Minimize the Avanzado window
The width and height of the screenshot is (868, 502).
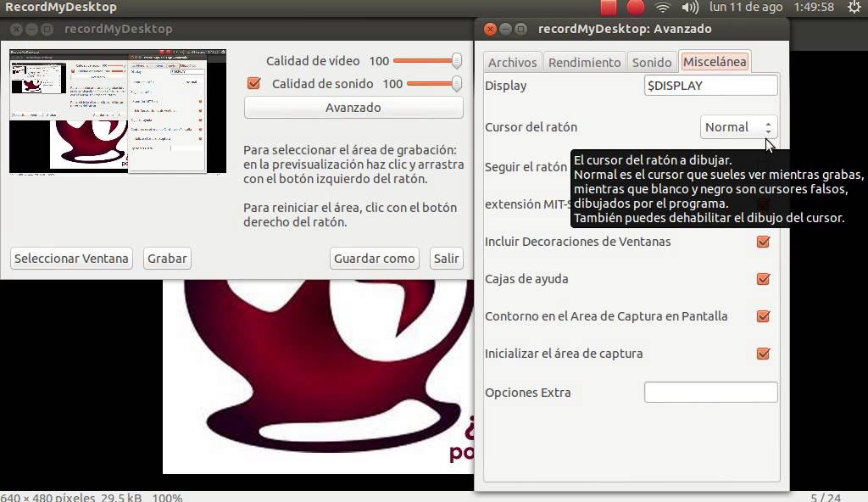click(x=505, y=29)
